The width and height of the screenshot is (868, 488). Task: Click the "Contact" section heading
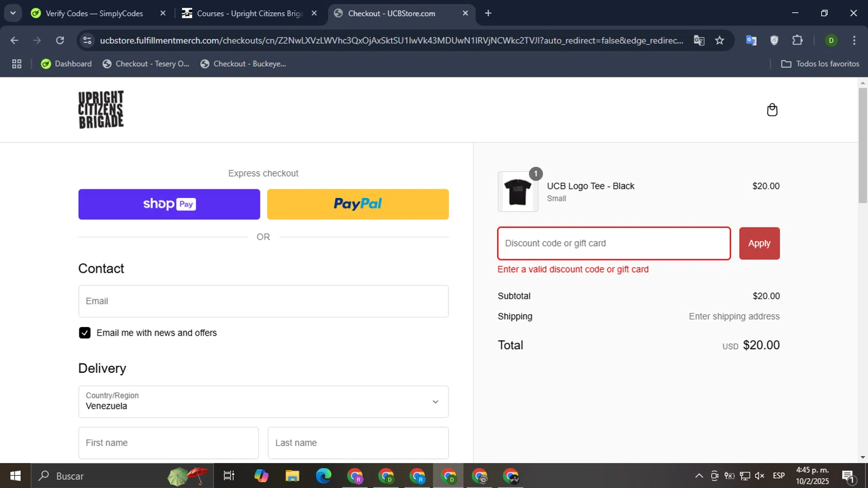click(x=101, y=269)
